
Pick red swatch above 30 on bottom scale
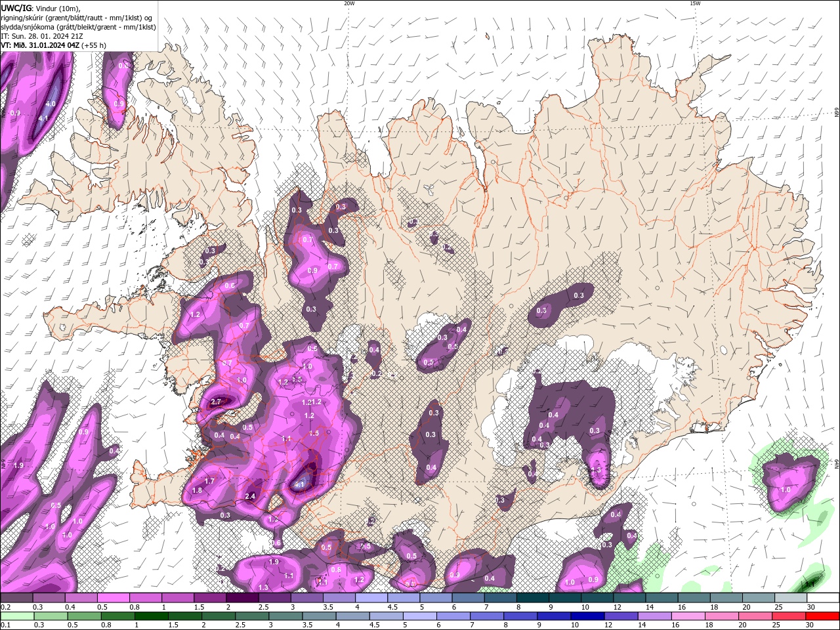point(822,616)
